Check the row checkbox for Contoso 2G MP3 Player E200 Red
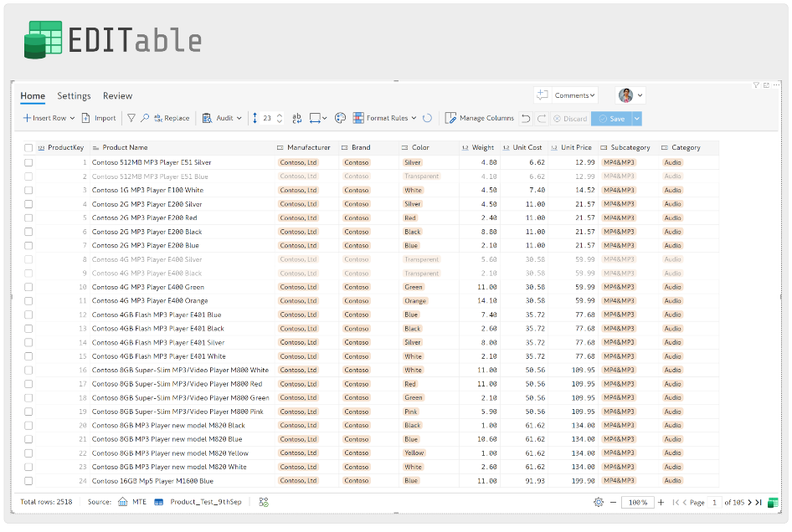 coord(28,217)
